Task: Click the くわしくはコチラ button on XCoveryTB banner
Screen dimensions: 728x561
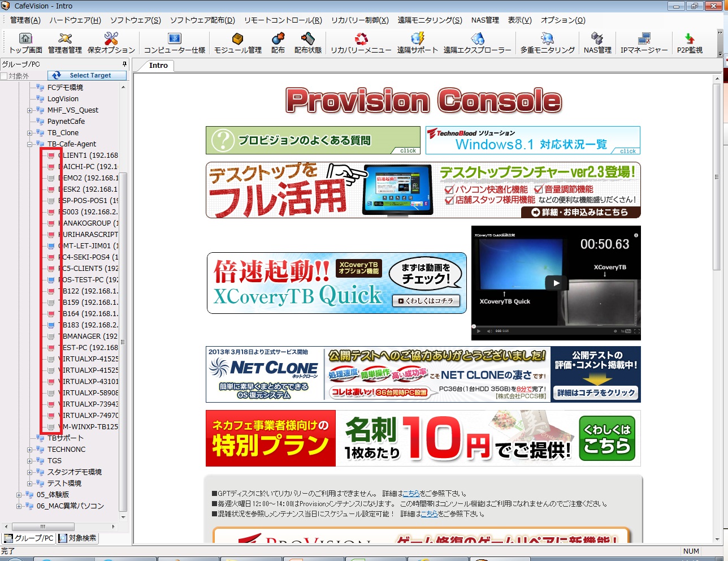Action: point(426,301)
